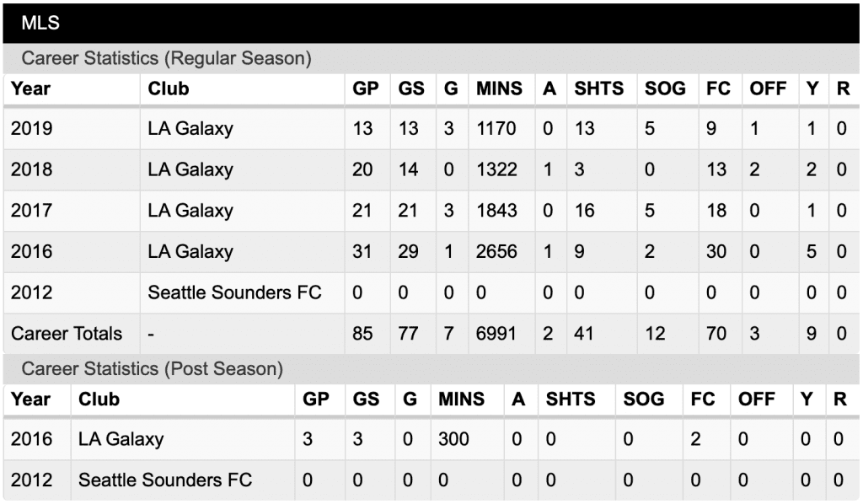Select Career Statistics (Regular Season) heading
The image size is (863, 504).
click(166, 58)
